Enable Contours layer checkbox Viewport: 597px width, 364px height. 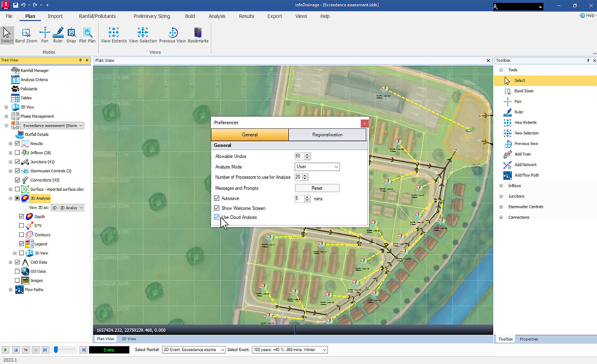[22, 235]
